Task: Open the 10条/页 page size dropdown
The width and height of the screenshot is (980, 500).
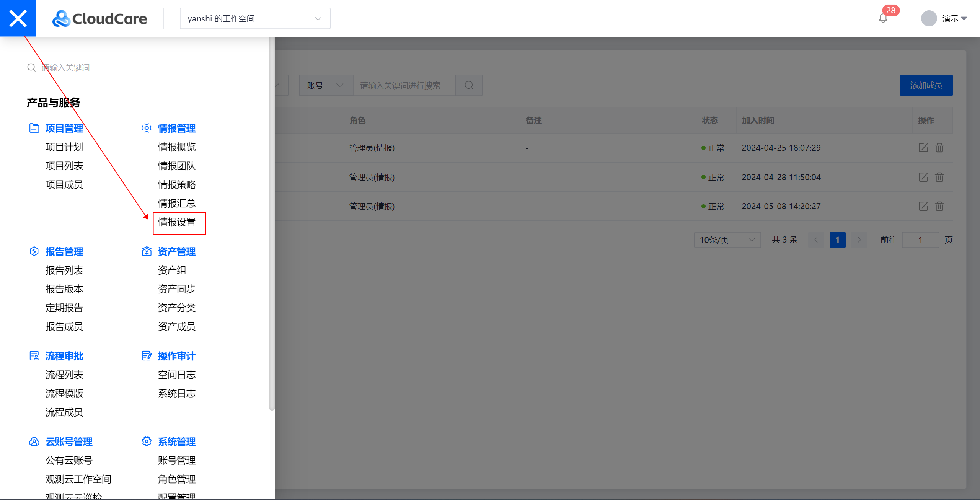Action: (727, 240)
